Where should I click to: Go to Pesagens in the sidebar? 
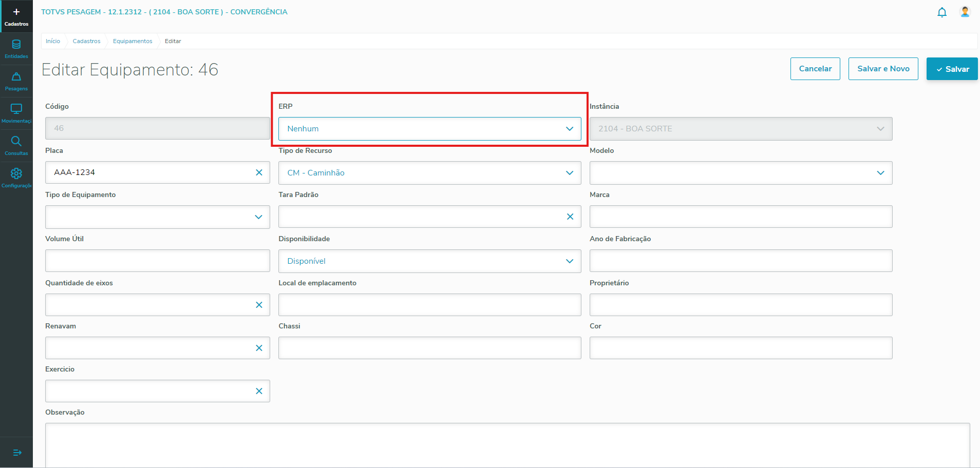click(x=16, y=81)
